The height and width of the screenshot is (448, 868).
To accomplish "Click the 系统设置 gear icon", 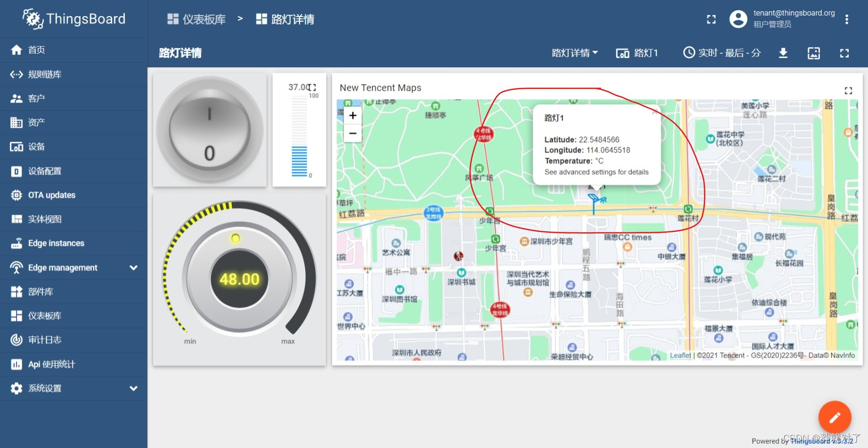I will click(17, 389).
